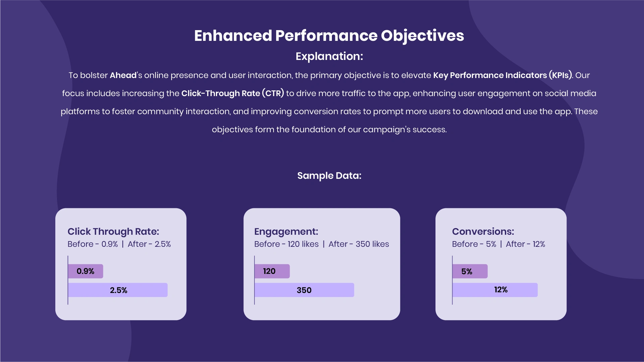644x362 pixels.
Task: Select the vertical axis line of Engagement chart
Action: (254, 280)
